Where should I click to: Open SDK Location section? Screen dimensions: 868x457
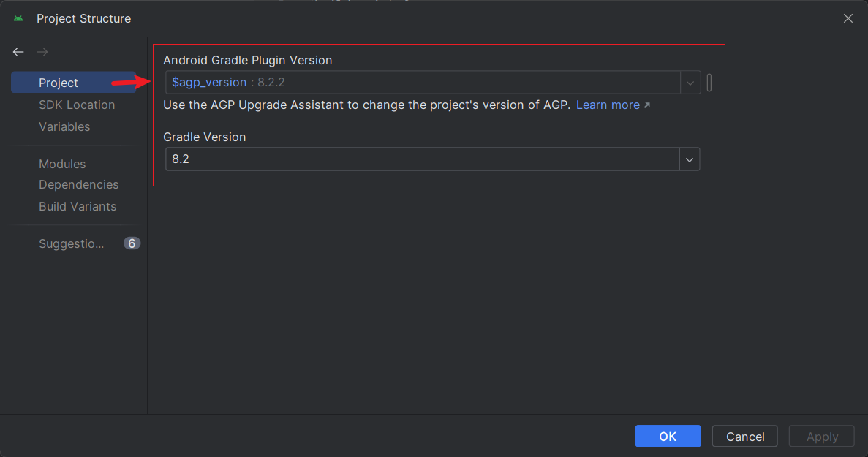coord(77,105)
